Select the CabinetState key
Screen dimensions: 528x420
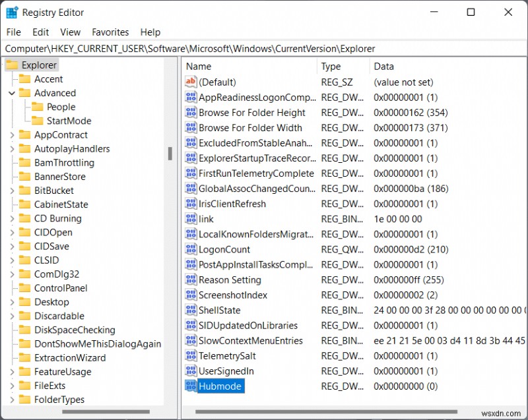click(61, 204)
